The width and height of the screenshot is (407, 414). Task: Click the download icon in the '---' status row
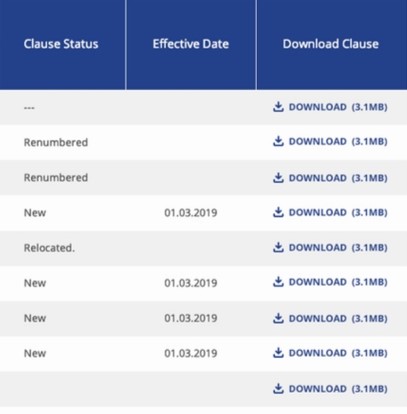click(278, 107)
